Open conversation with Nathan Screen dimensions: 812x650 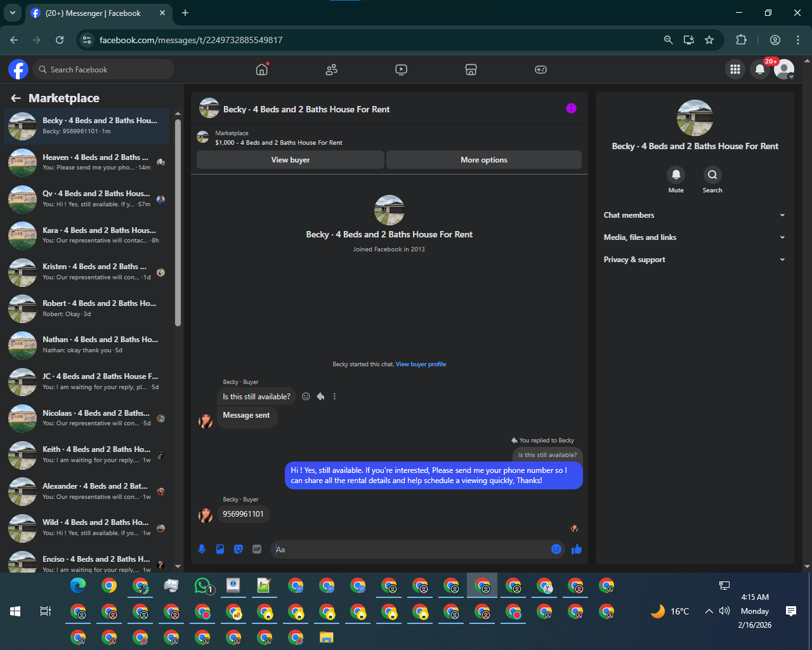87,345
